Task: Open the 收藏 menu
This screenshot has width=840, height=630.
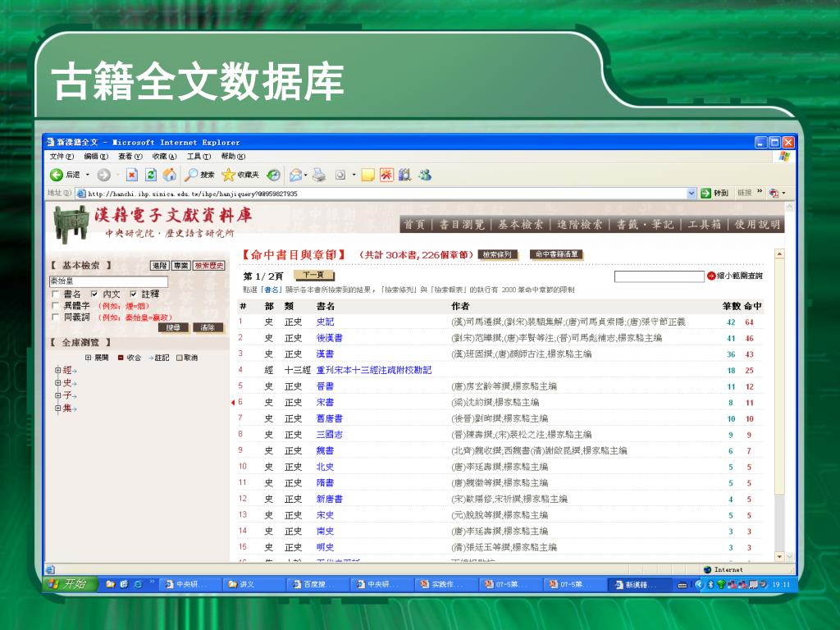Action: [x=164, y=157]
